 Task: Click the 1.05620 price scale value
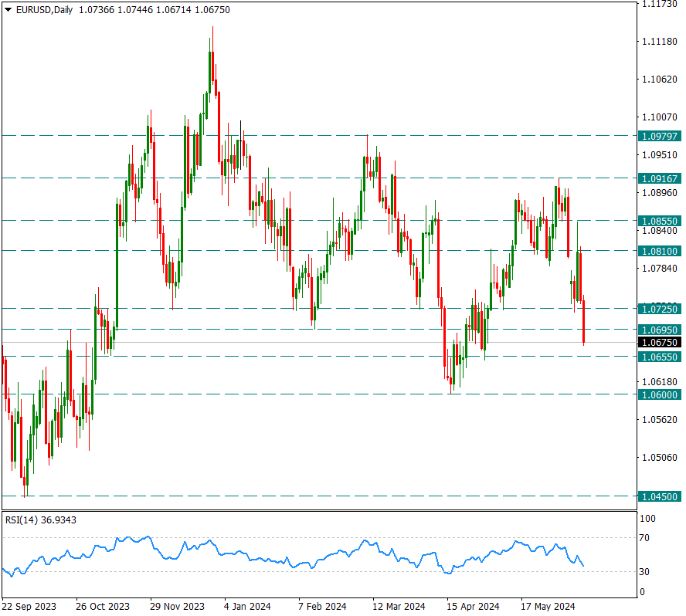click(659, 419)
